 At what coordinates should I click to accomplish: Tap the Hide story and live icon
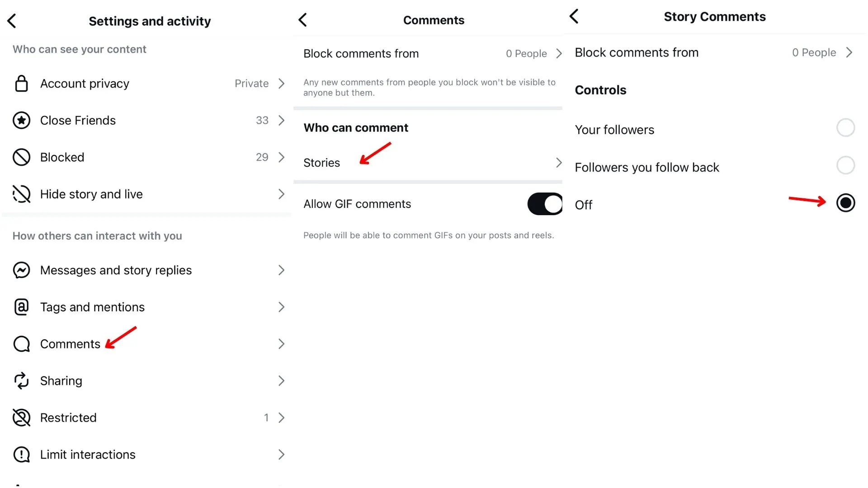(21, 194)
